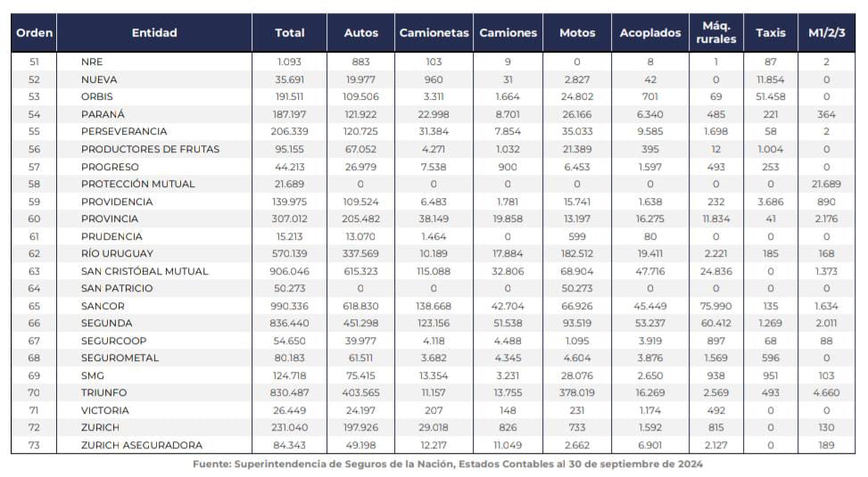Click the Entidad column header
Viewport: 868px width, 477px height.
tap(154, 33)
